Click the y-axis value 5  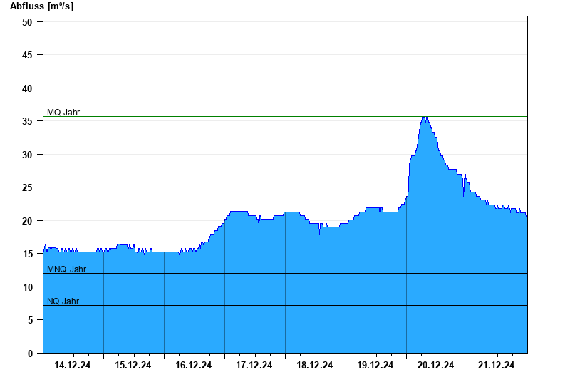(x=30, y=320)
